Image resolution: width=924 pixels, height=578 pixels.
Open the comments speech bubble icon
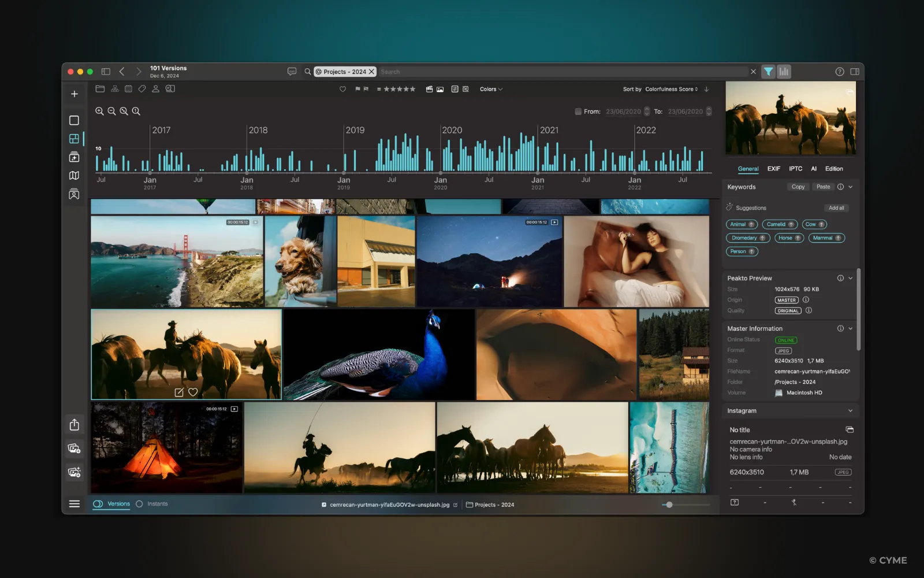(292, 72)
